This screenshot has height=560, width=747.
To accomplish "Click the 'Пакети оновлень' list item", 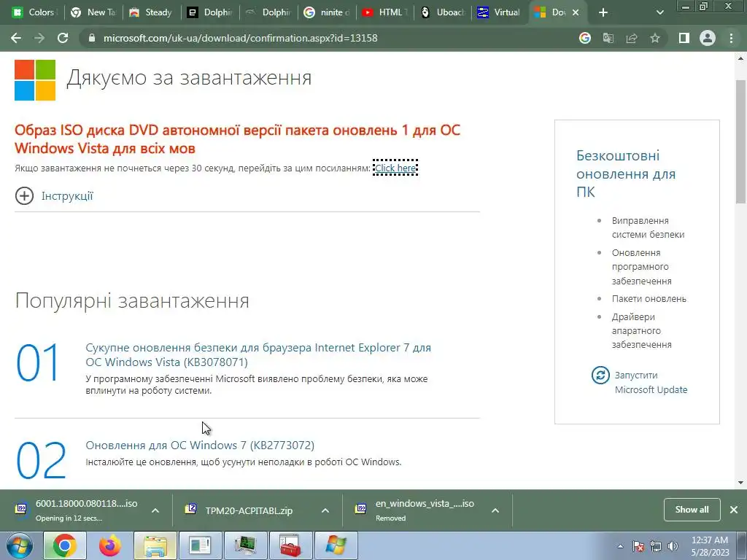I will [x=649, y=298].
